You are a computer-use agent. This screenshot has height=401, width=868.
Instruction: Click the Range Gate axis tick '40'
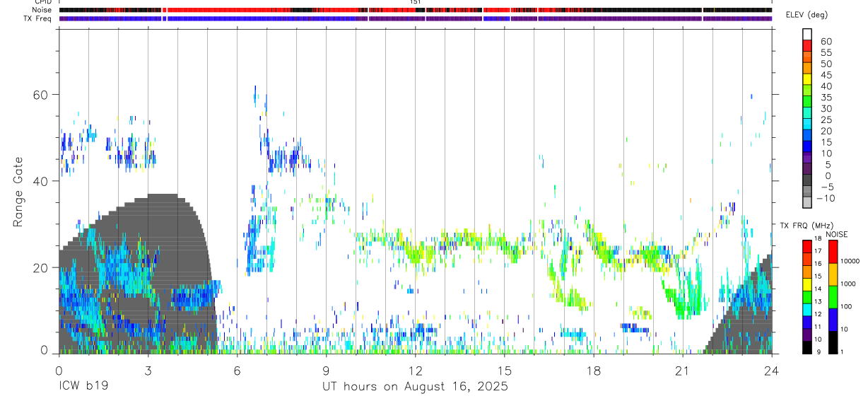point(40,181)
